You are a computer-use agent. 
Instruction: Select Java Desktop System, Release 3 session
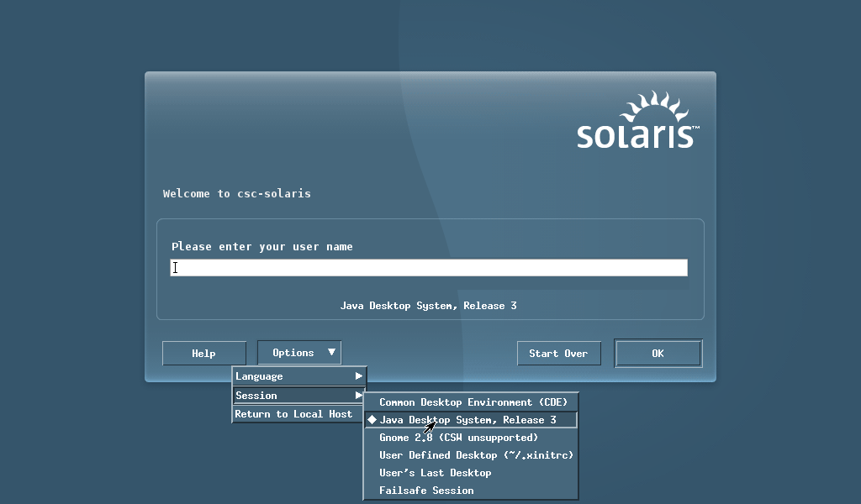(x=471, y=419)
